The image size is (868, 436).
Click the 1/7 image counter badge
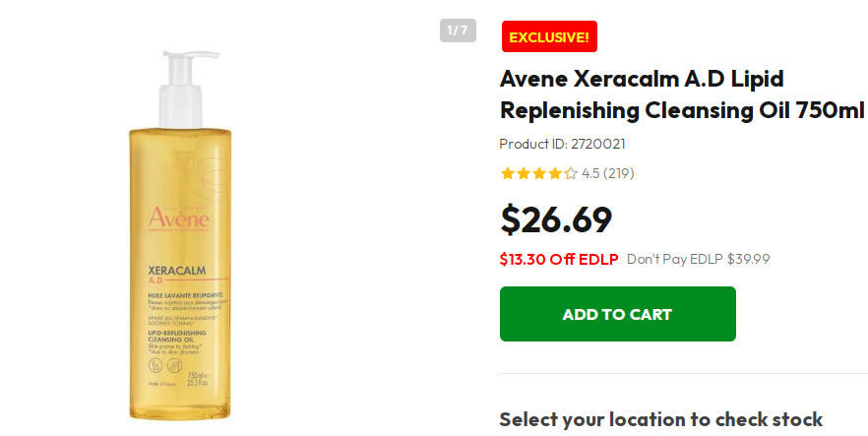[x=458, y=31]
